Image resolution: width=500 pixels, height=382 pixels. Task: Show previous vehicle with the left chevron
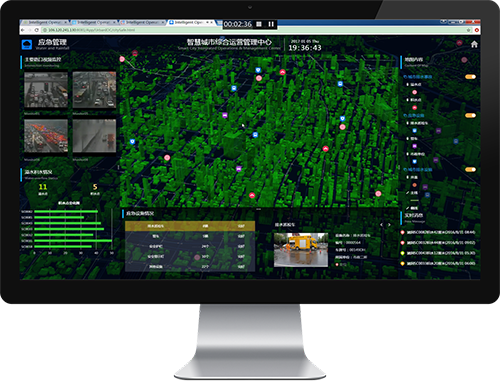pyautogui.click(x=382, y=225)
